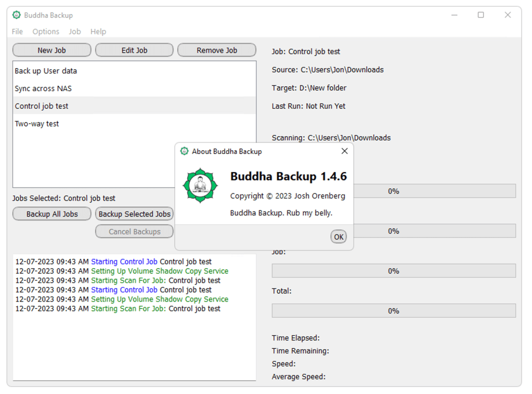
Task: Click 'Job: Control job test' header text
Action: coord(306,51)
